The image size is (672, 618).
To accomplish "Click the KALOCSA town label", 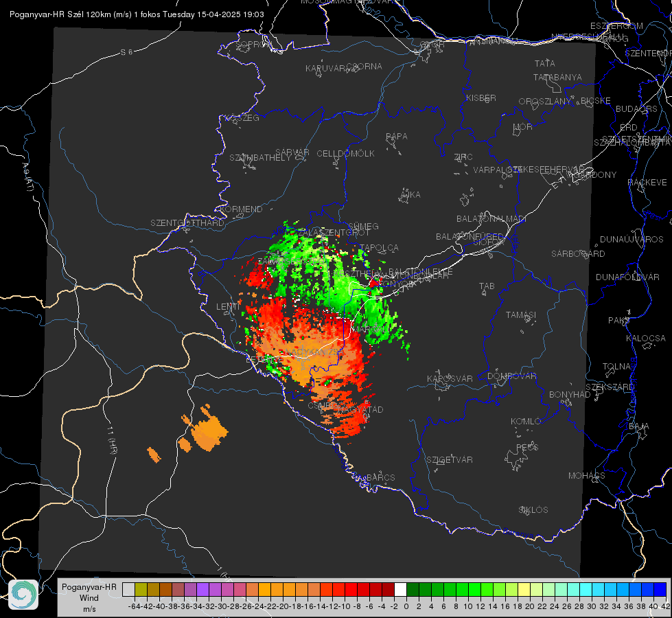I will [x=645, y=339].
